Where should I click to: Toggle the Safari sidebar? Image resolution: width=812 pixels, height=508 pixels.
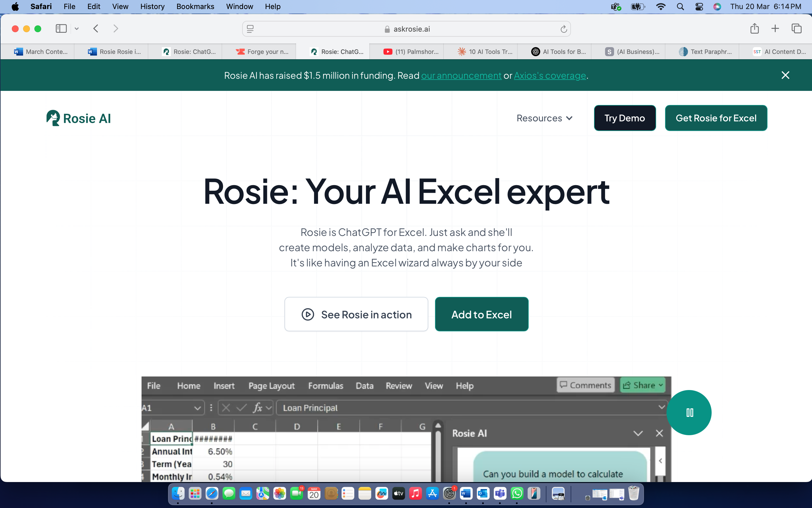point(61,29)
